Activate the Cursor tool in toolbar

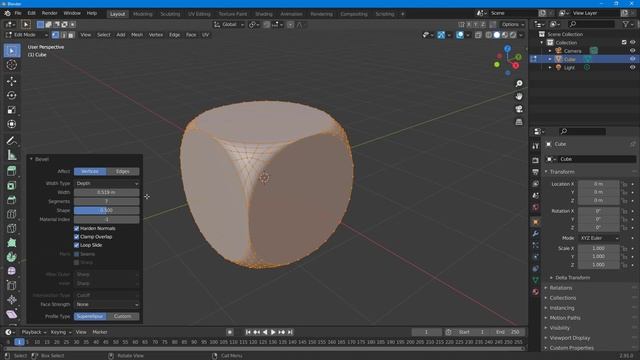(12, 64)
